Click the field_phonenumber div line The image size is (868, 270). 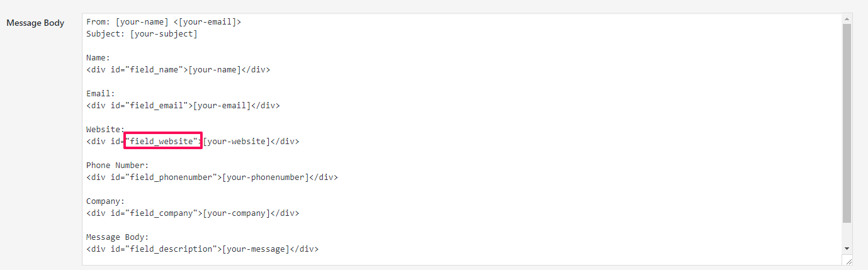coord(212,177)
